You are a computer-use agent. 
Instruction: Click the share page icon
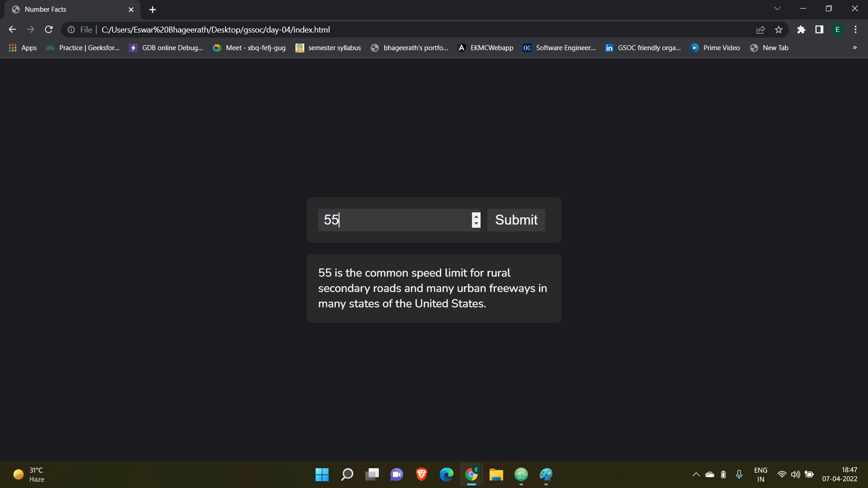(760, 30)
